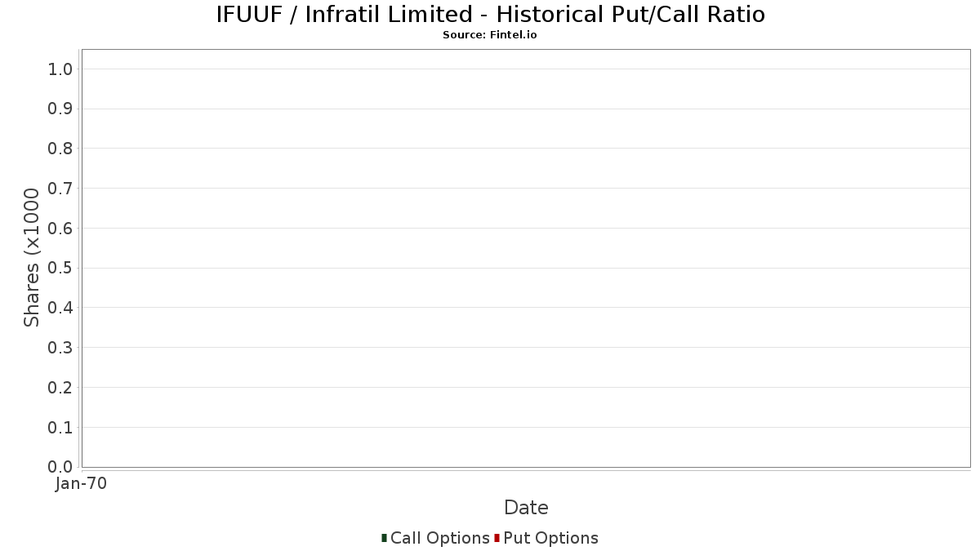Click the 0.7 y-axis tick label
Viewport: 980px width, 551px height.
click(60, 189)
